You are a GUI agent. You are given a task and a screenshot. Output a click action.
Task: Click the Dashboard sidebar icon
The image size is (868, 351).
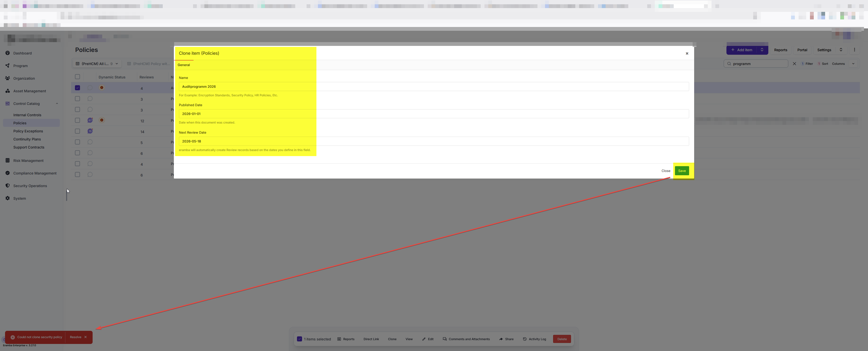click(7, 53)
